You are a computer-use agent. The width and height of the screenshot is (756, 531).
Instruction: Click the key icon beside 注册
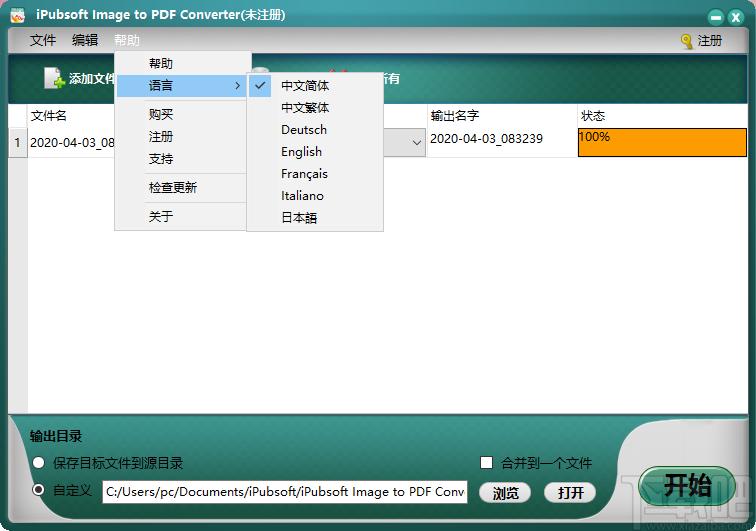coord(686,41)
